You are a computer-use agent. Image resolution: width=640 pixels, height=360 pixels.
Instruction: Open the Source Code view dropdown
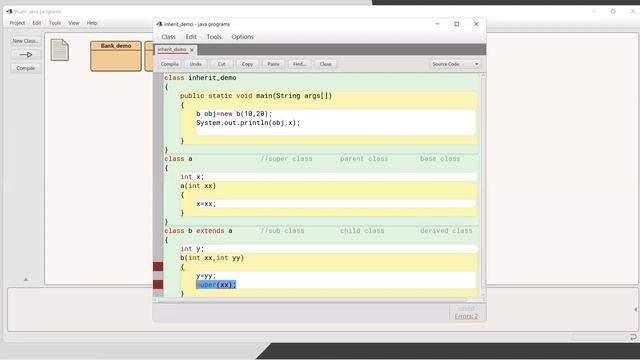point(455,64)
